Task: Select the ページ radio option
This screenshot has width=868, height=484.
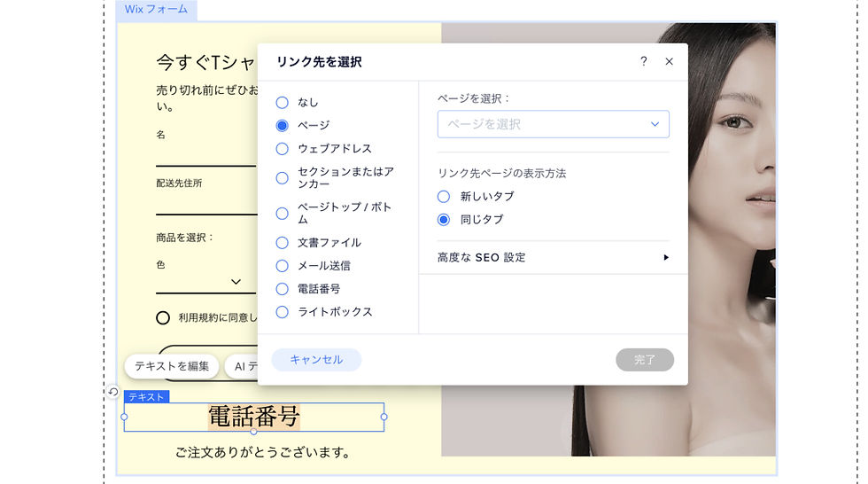Action: (x=283, y=126)
